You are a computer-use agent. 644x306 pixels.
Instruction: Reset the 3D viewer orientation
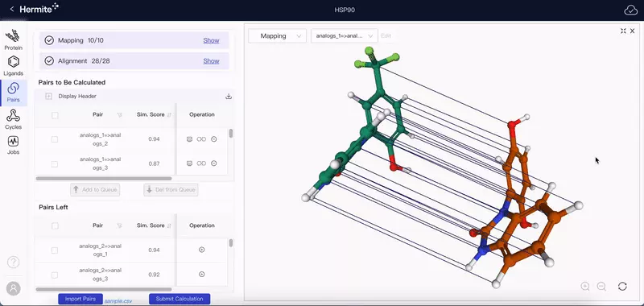point(622,287)
